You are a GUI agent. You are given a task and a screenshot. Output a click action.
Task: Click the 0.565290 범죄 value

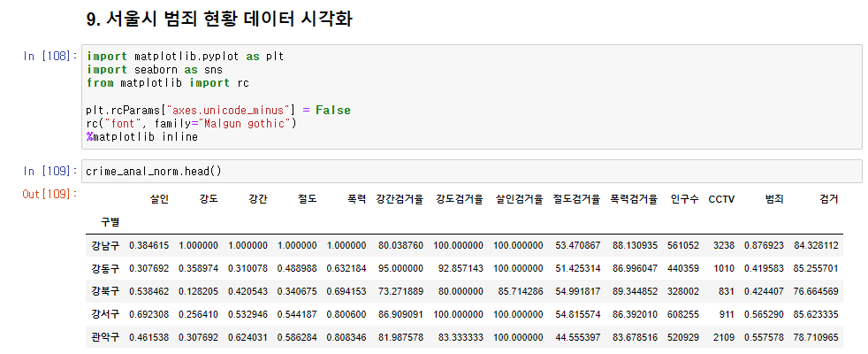point(764,314)
